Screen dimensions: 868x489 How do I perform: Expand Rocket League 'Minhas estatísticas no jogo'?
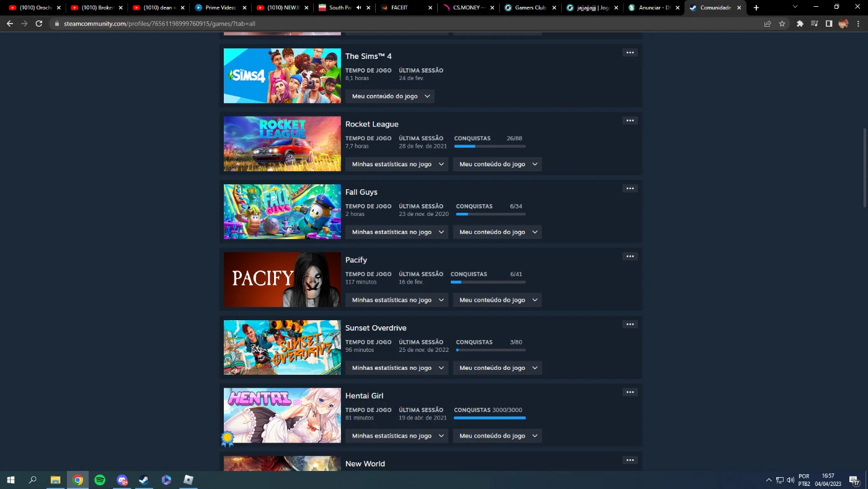click(397, 164)
